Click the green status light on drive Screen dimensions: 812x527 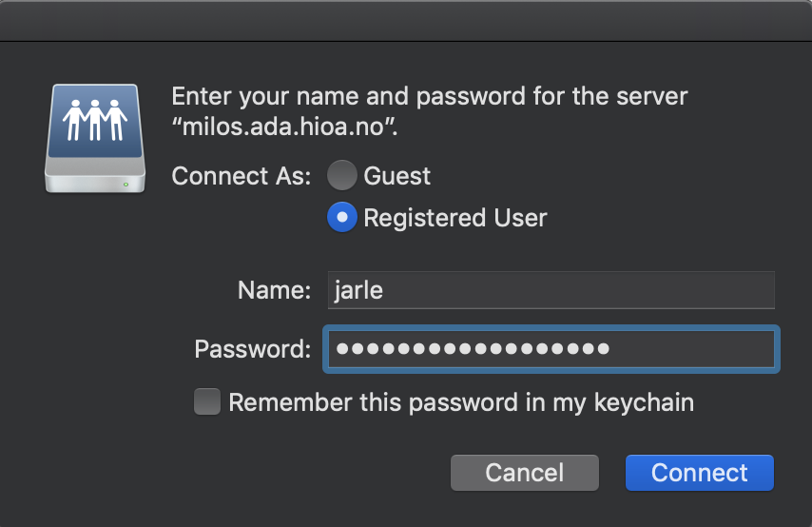[x=126, y=184]
